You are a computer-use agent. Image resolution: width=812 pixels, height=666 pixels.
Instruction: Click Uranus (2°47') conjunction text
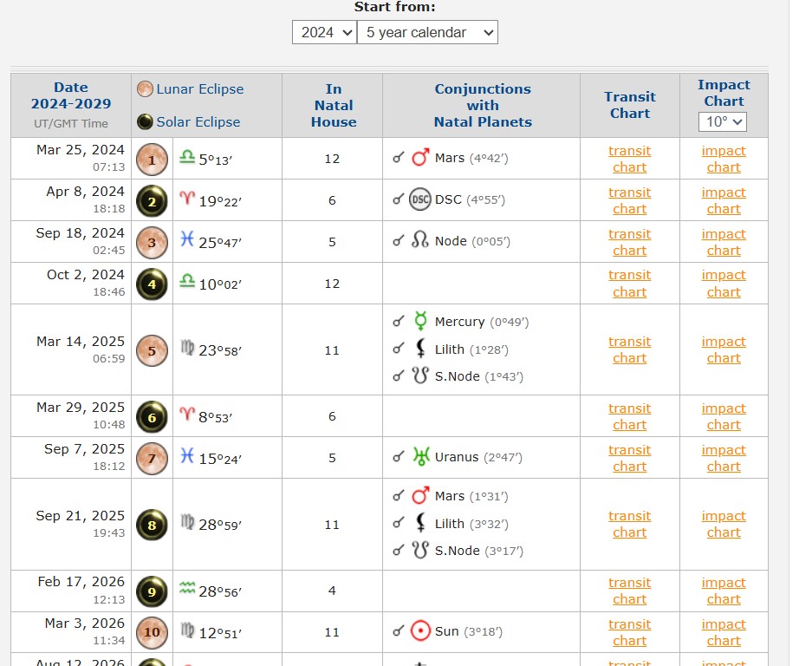[478, 457]
